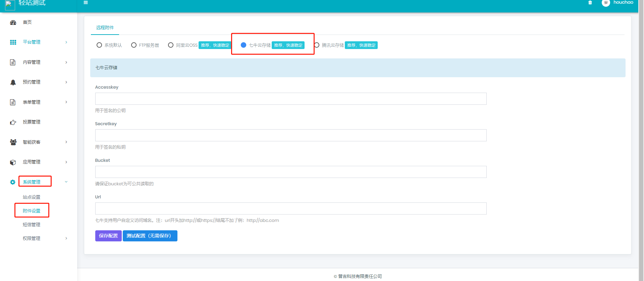
Task: Click the hamburger menu icon in header
Action: tap(86, 2)
